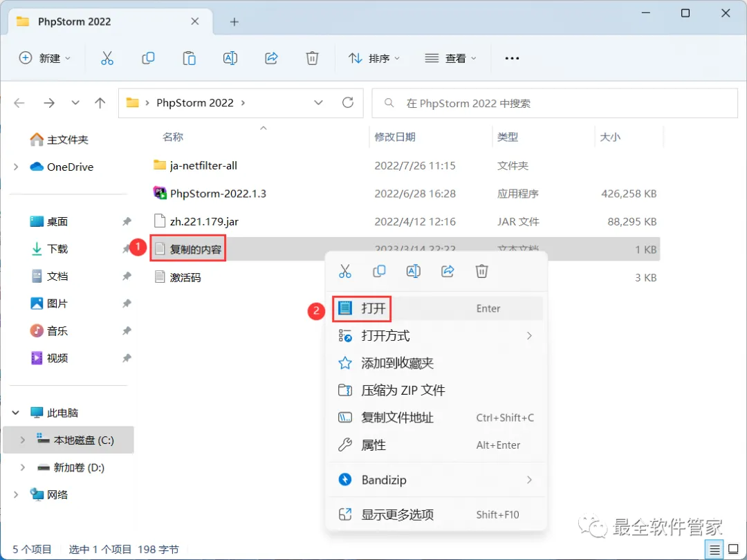Click the search box for PhpStorm 2022
Screen dimensions: 747x560
[x=555, y=103]
